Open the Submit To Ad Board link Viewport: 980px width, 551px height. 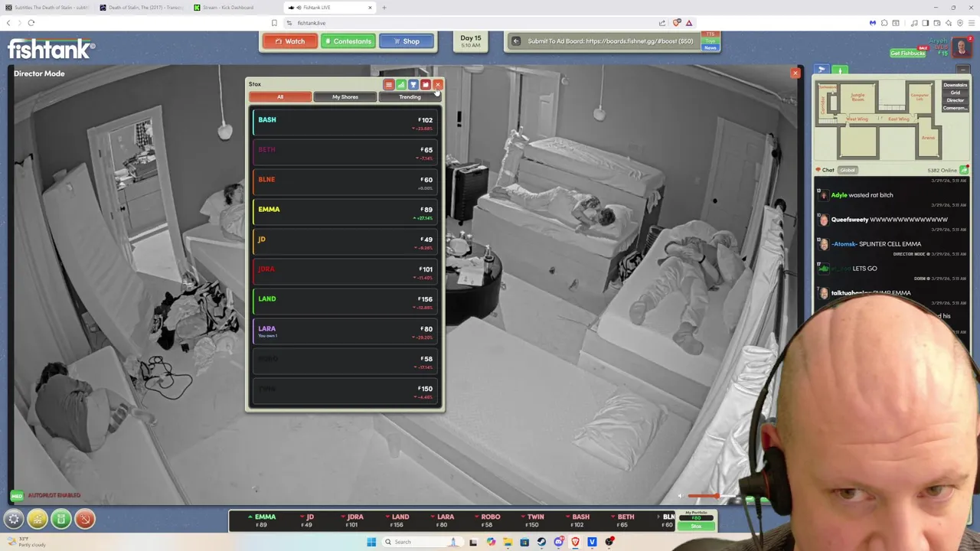(610, 41)
